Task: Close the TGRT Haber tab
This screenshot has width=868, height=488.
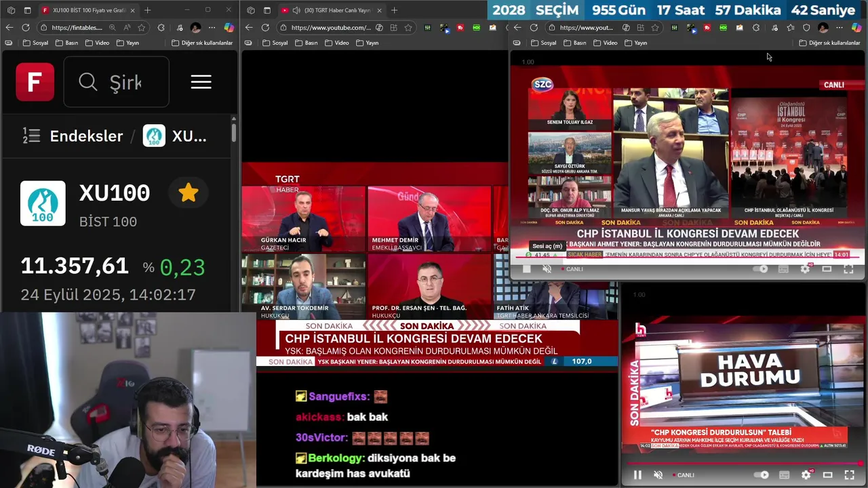Action: click(x=378, y=10)
